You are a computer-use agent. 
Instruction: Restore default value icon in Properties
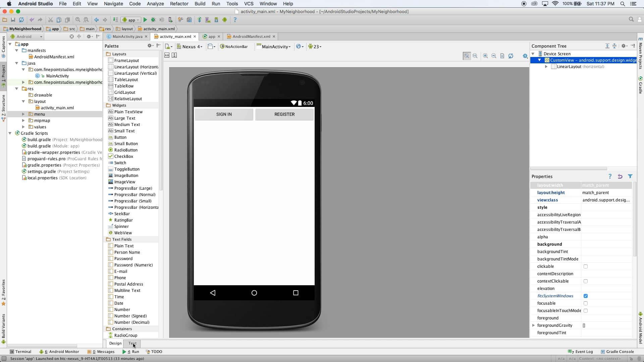pyautogui.click(x=620, y=176)
